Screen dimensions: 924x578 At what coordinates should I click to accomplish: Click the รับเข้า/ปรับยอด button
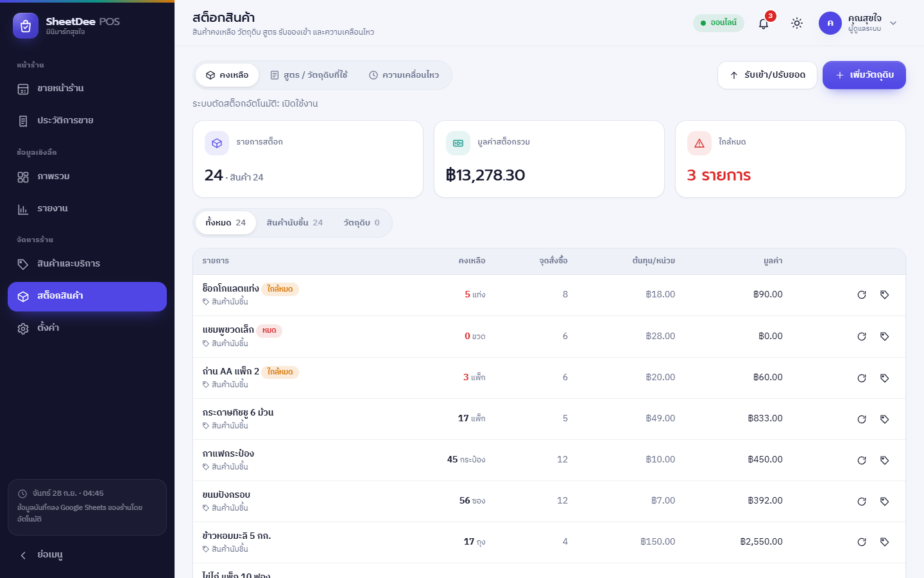[x=767, y=75]
